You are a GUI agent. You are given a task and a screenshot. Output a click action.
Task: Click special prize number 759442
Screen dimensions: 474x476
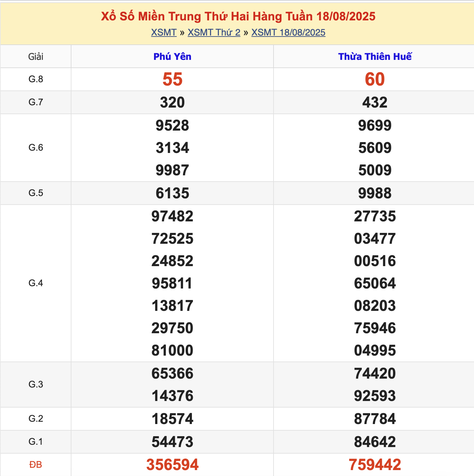(x=375, y=465)
